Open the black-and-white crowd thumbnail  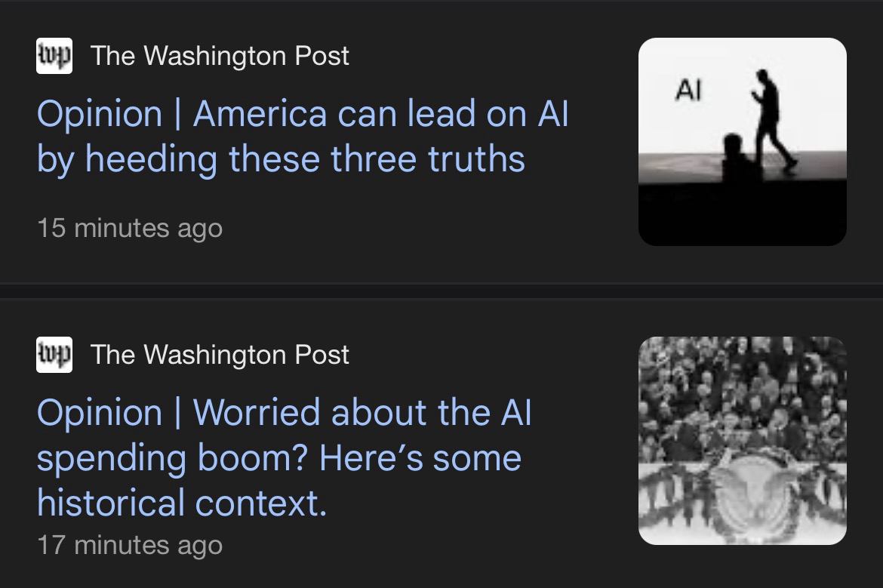point(742,441)
